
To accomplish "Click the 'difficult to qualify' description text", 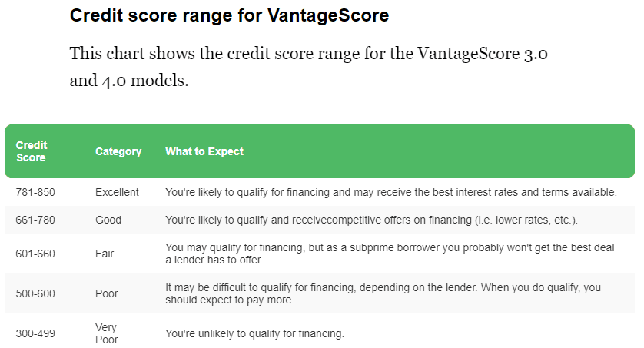I will click(383, 293).
